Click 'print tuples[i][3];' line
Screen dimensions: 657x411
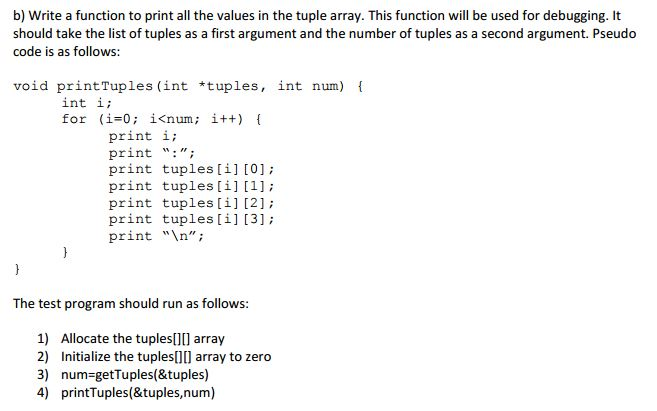click(191, 219)
